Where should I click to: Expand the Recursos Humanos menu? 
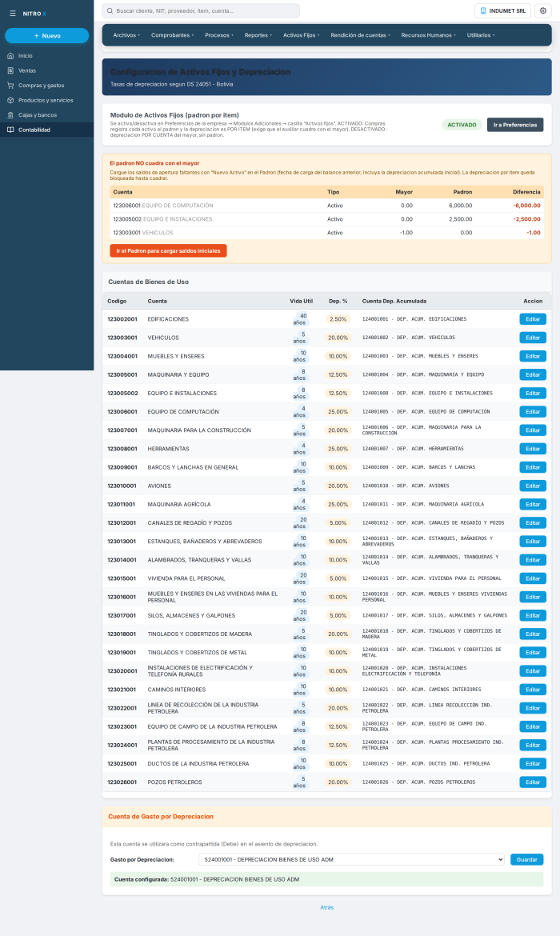428,35
